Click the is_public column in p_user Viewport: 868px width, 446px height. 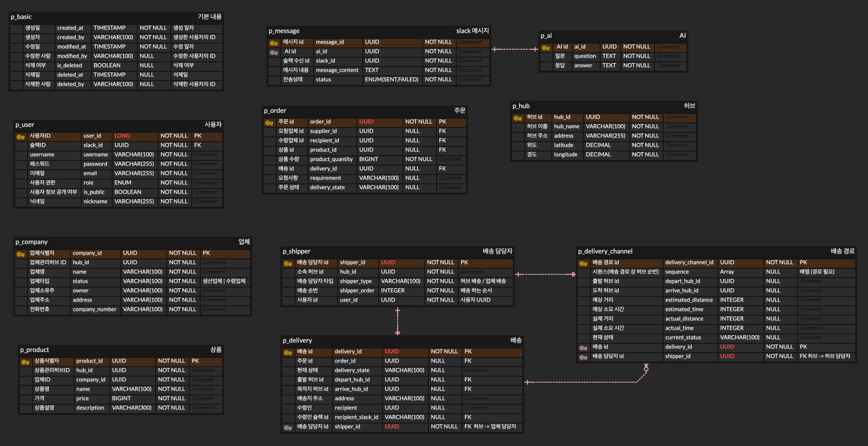coord(94,192)
